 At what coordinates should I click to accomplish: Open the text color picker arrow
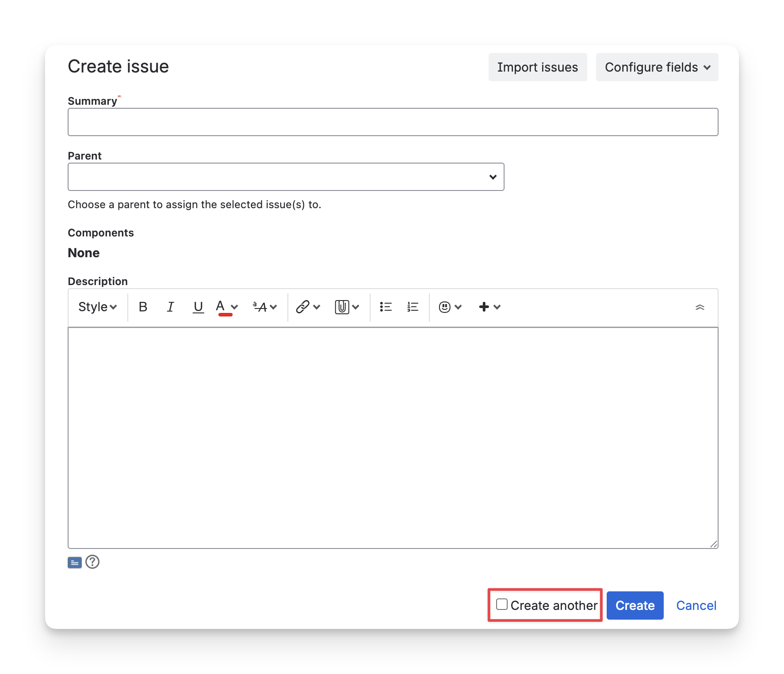pyautogui.click(x=234, y=307)
